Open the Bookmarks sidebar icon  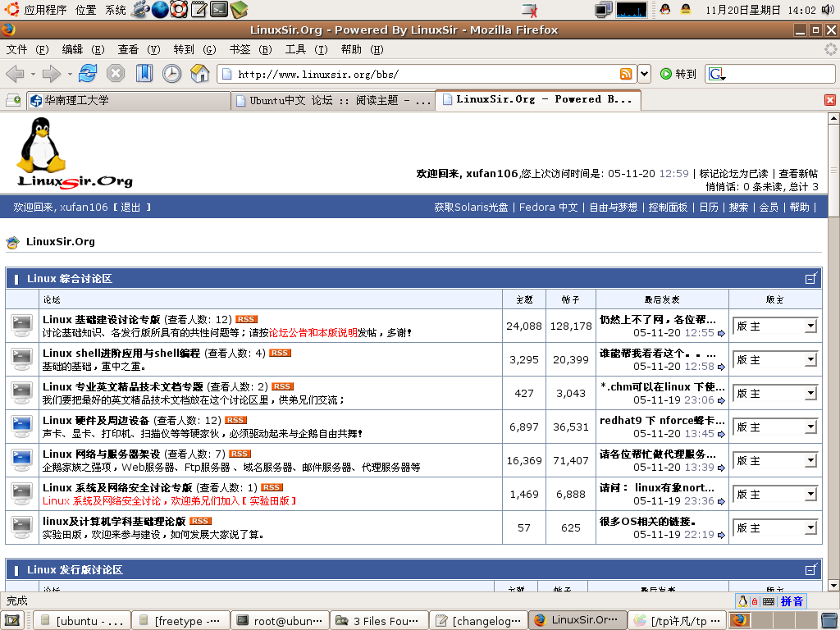144,73
